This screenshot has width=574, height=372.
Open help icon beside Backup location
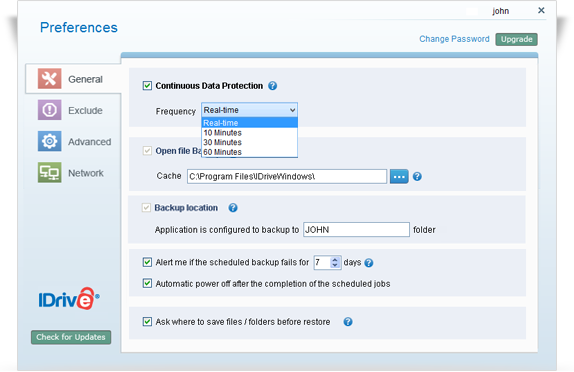coord(233,208)
